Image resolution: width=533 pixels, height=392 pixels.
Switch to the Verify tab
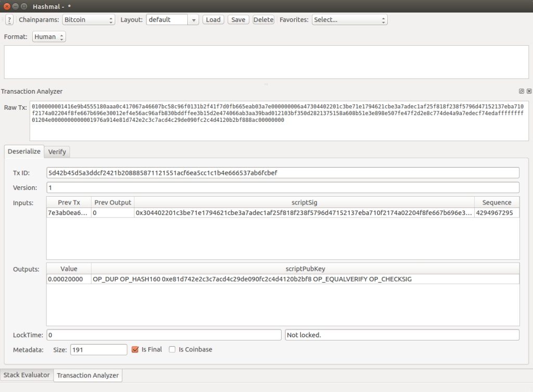(x=57, y=151)
